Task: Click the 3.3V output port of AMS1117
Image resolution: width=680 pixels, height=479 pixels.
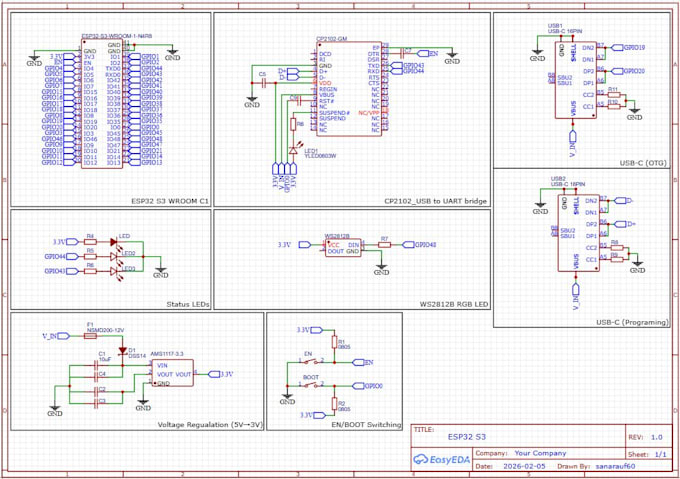Action: [x=221, y=374]
